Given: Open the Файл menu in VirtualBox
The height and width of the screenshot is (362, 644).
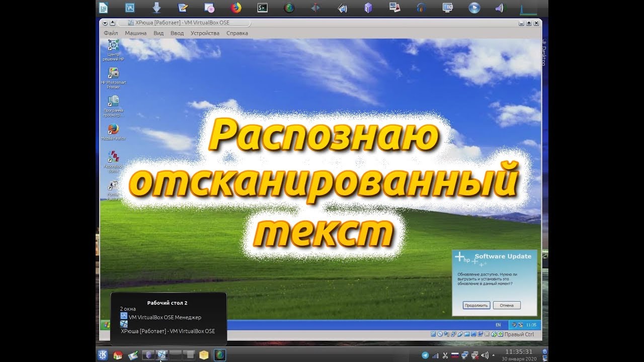Looking at the screenshot, I should click(x=111, y=33).
